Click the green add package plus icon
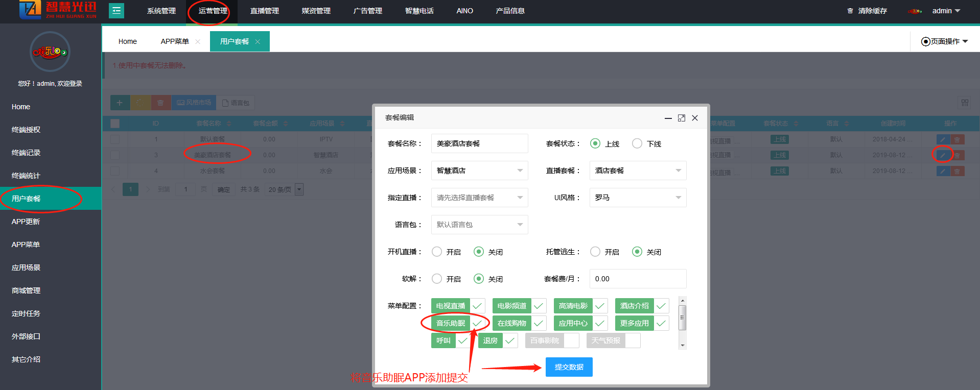Screen dimensions: 980x390 click(x=120, y=103)
